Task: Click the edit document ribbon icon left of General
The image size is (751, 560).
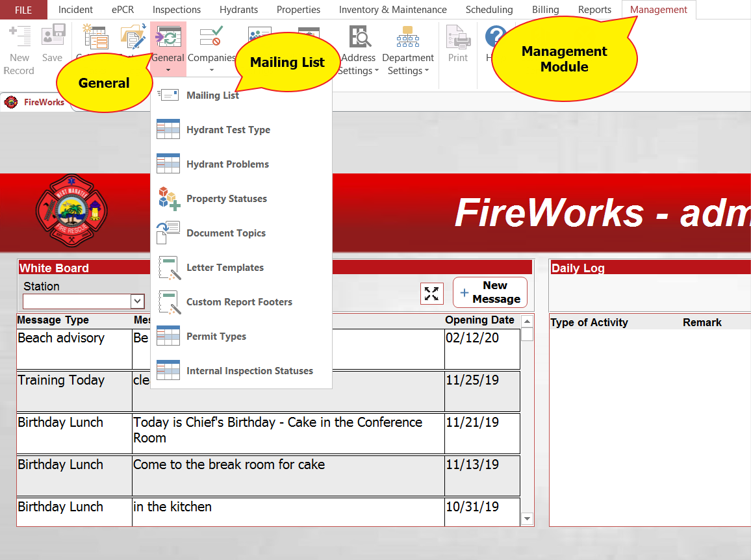Action: 134,37
